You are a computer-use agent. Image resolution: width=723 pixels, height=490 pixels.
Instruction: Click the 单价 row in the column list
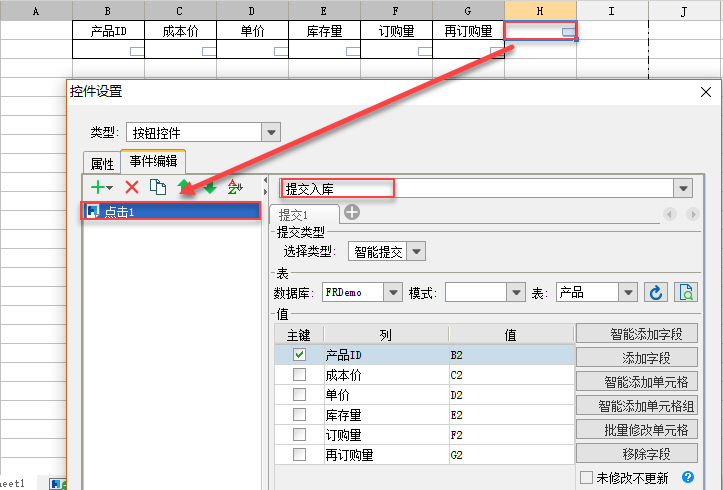386,395
